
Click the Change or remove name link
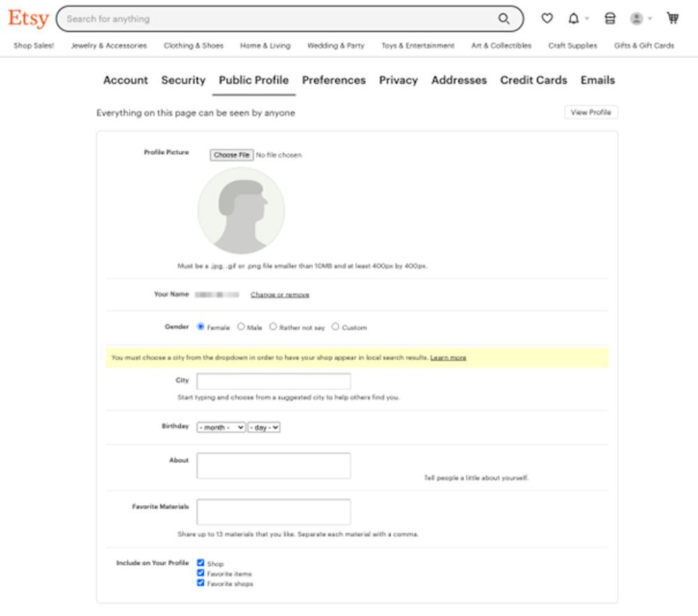tap(279, 294)
